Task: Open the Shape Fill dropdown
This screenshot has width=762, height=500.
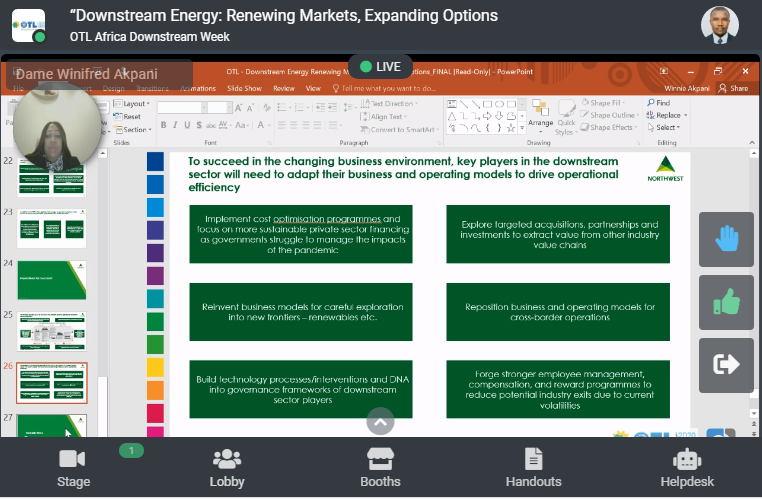Action: (604, 103)
